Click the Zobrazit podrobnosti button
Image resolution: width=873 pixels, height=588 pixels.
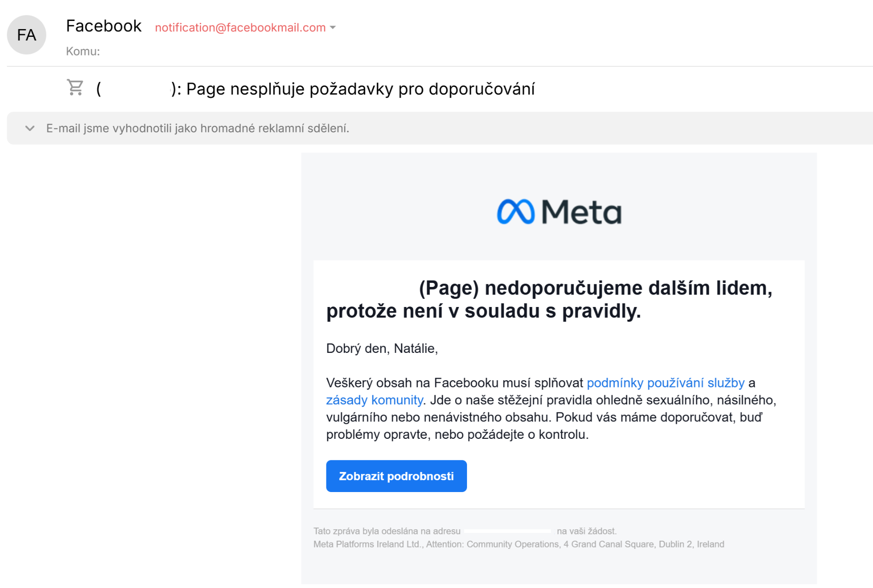coord(396,476)
